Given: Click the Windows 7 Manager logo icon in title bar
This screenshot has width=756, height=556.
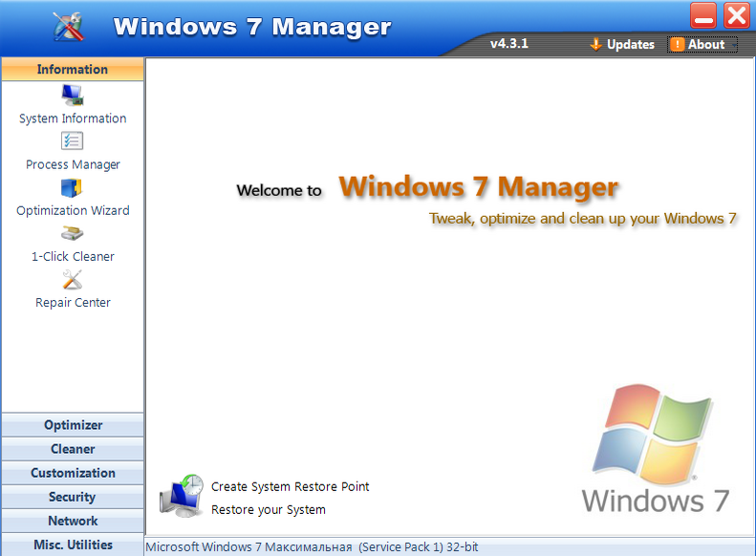Looking at the screenshot, I should [69, 26].
